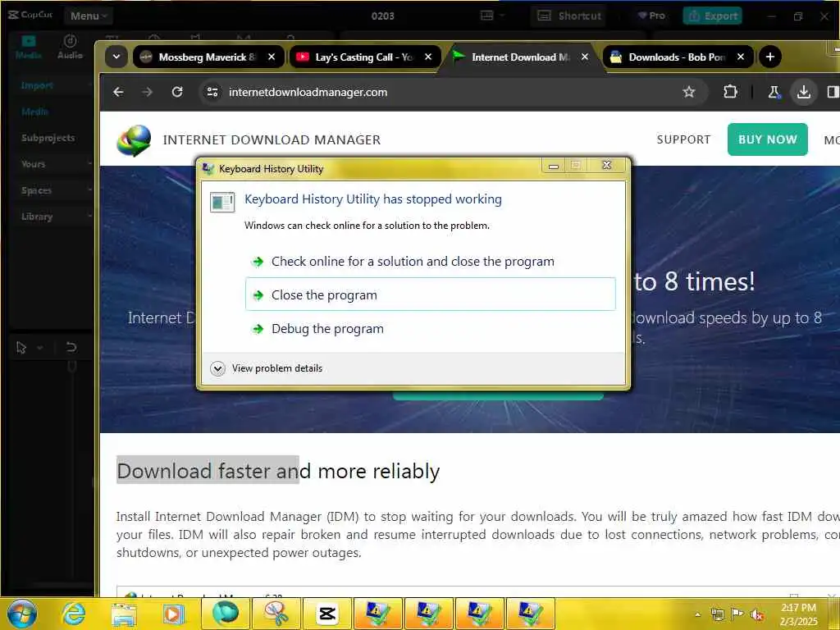Select the CapCut Media tab
Image resolution: width=840 pixels, height=630 pixels.
tap(29, 47)
